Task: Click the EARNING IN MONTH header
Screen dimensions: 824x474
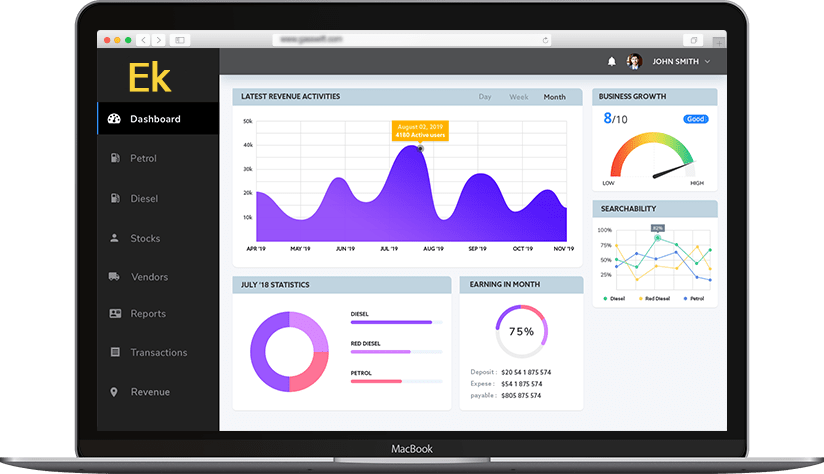Action: 504,284
